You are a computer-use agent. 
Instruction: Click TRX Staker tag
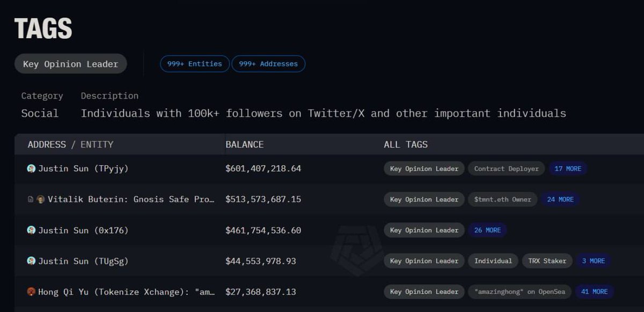[x=547, y=261]
